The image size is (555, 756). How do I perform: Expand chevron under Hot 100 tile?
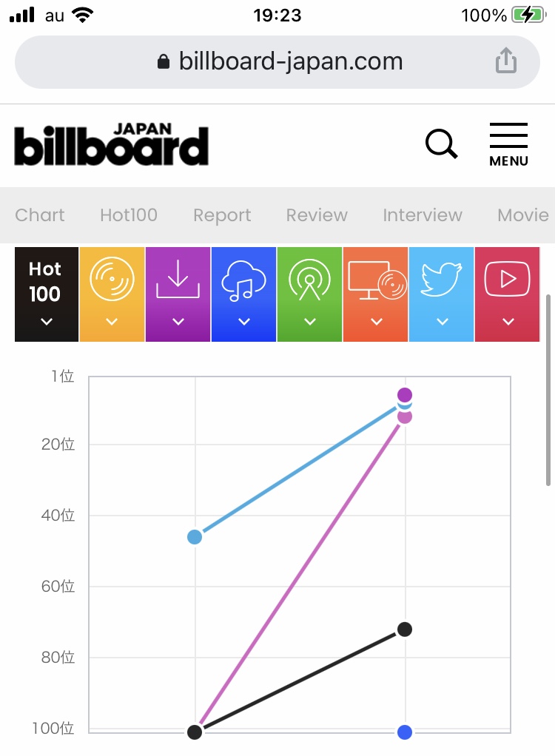pyautogui.click(x=47, y=322)
